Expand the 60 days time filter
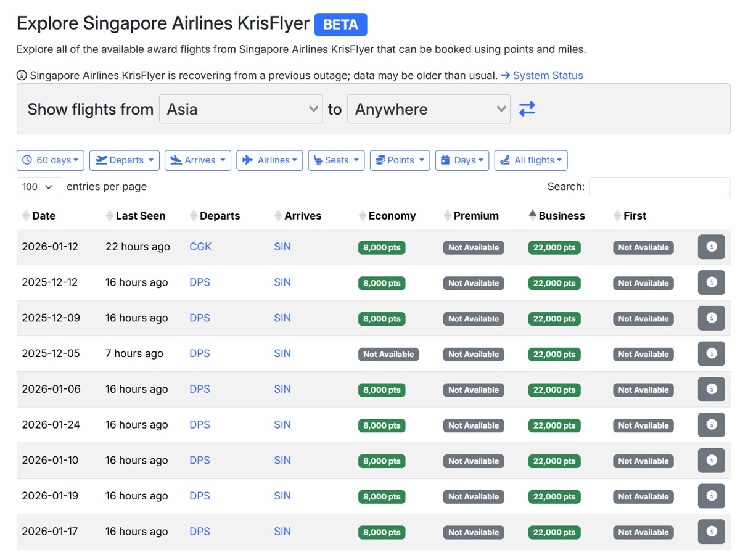 (x=51, y=160)
